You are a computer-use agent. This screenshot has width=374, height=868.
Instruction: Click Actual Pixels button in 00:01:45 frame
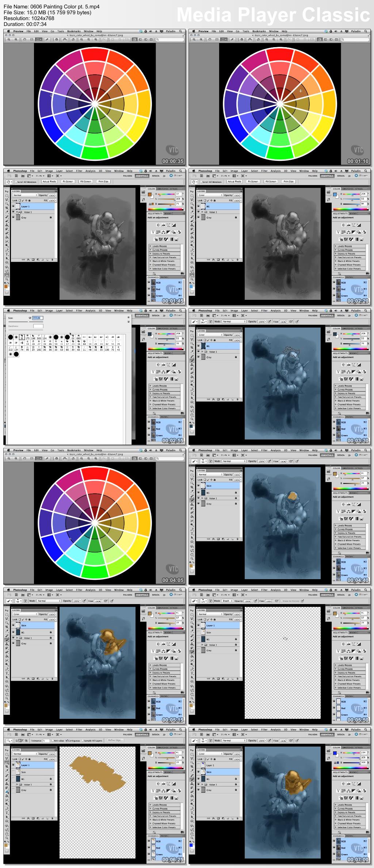pos(49,182)
